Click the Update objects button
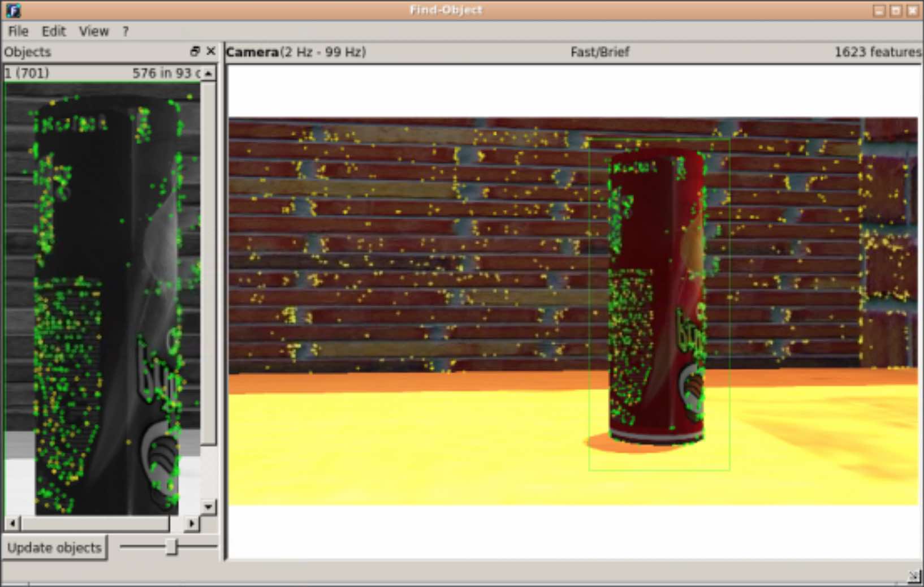This screenshot has width=924, height=587. pyautogui.click(x=54, y=547)
